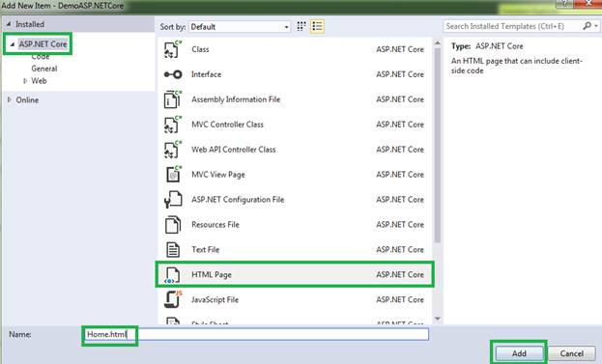Expand the Web tree node
Image resolution: width=602 pixels, height=364 pixels.
(25, 81)
